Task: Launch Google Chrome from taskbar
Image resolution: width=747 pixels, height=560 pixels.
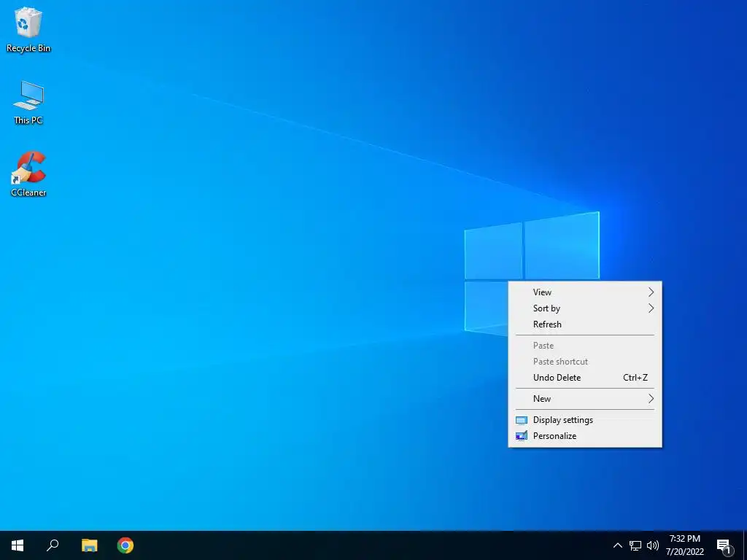Action: click(x=125, y=545)
